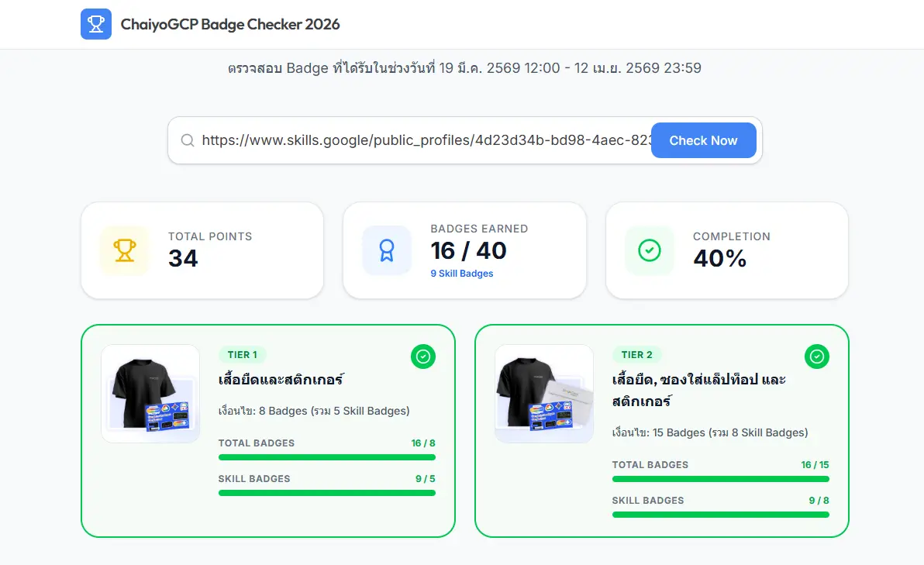
Task: Click the Tier 2 Skill Badges progress bar
Action: [720, 515]
